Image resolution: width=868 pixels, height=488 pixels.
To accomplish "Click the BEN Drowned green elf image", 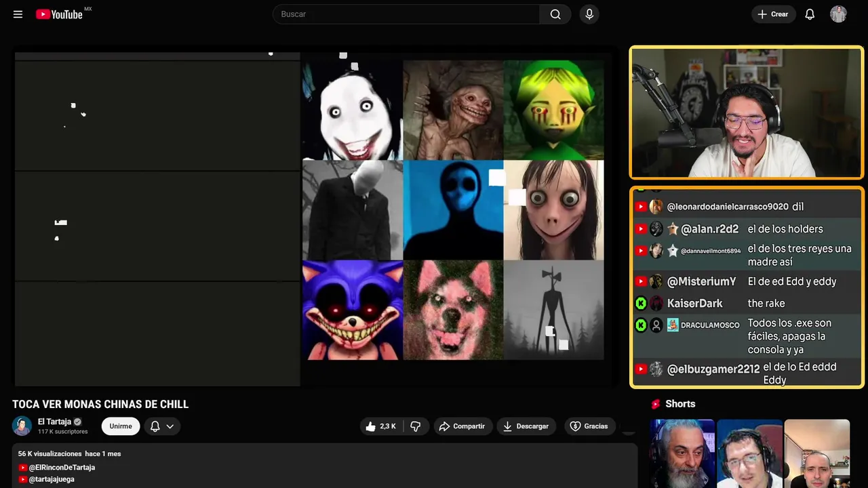I will pyautogui.click(x=553, y=110).
